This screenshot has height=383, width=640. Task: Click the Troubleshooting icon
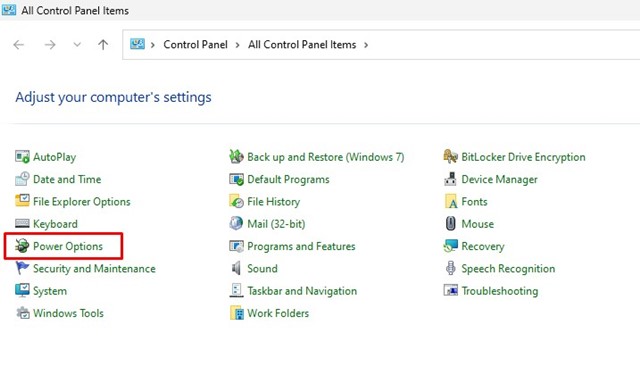(x=451, y=290)
